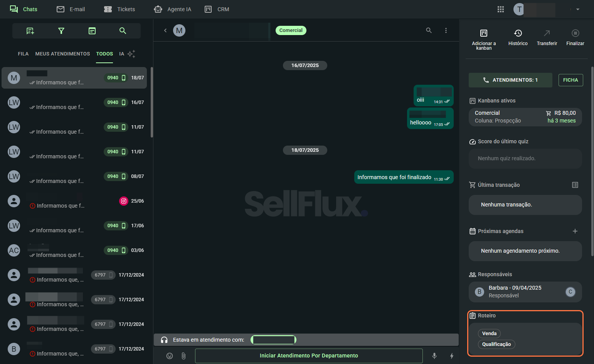This screenshot has height=364, width=594.
Task: Click Finalizar to end the chat
Action: (x=575, y=38)
